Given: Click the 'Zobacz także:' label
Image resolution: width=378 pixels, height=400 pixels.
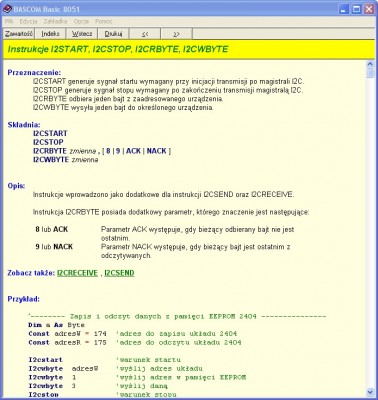Looking at the screenshot, I should (31, 273).
